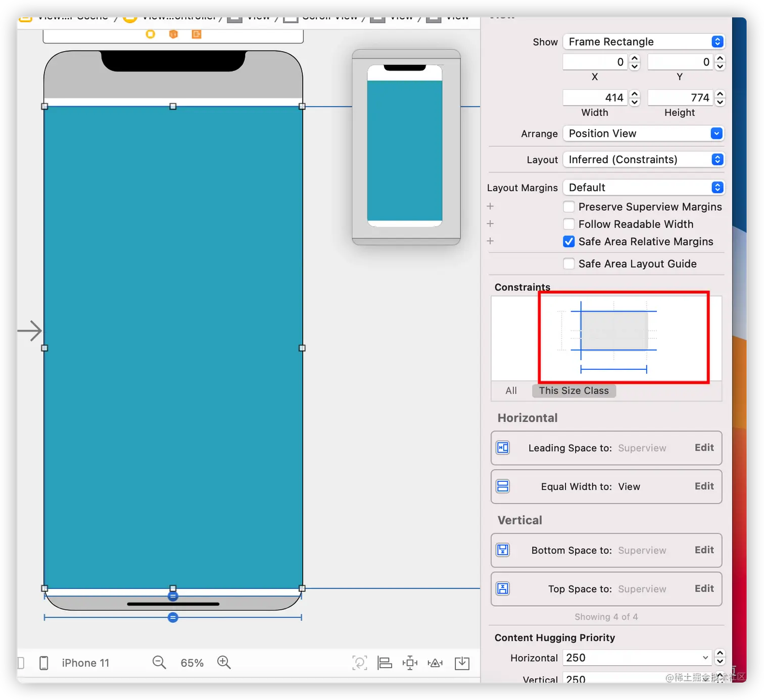Click the left-middle resize handle of the view
The image size is (764, 700).
[44, 348]
